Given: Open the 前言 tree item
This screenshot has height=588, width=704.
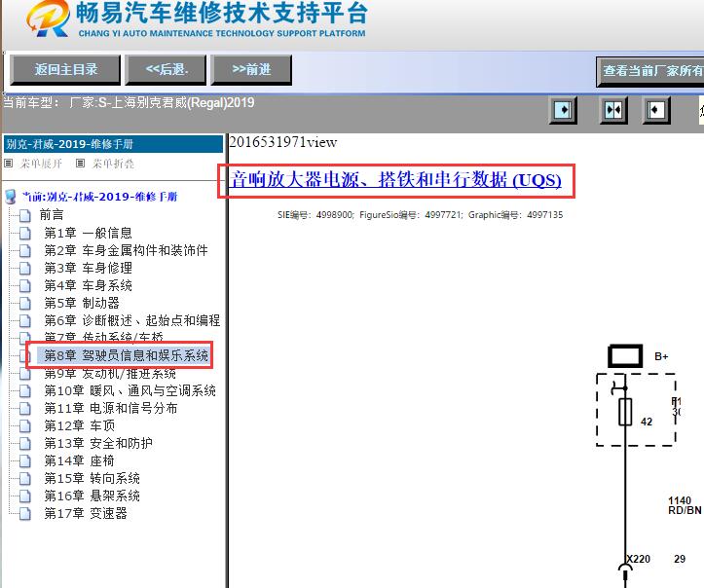Looking at the screenshot, I should pos(52,215).
